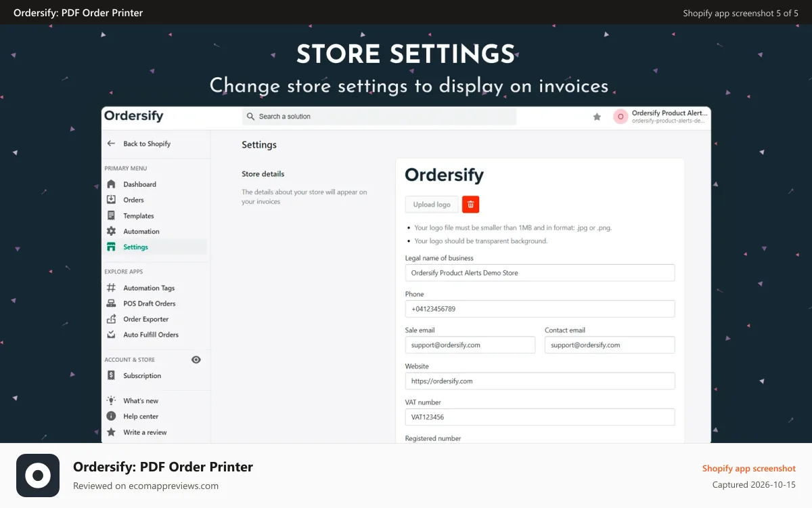The image size is (812, 508).
Task: Click the Templates document icon
Action: 111,215
